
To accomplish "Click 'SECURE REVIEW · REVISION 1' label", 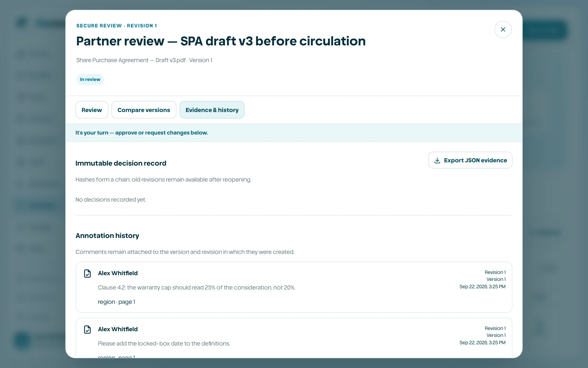I will coord(116,26).
